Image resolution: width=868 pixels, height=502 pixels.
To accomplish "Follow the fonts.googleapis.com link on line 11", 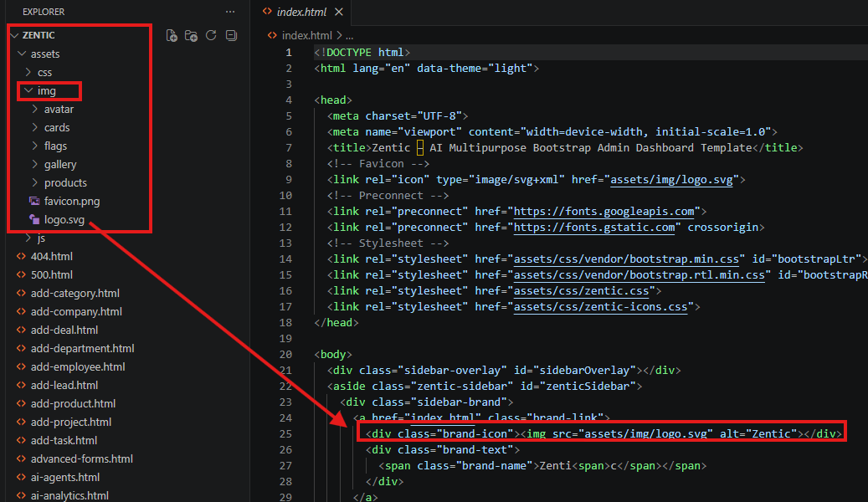I will [x=604, y=212].
